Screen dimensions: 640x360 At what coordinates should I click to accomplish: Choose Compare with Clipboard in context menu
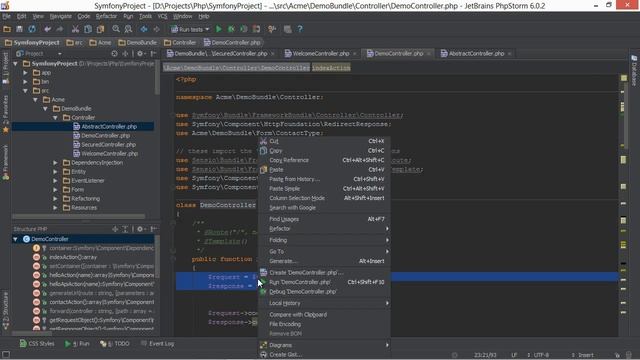point(324,315)
